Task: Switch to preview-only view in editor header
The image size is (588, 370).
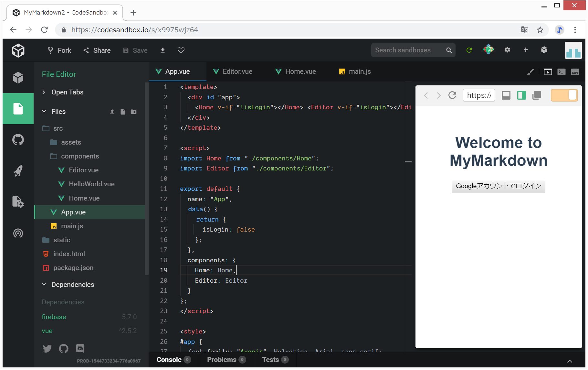Action: (x=548, y=72)
